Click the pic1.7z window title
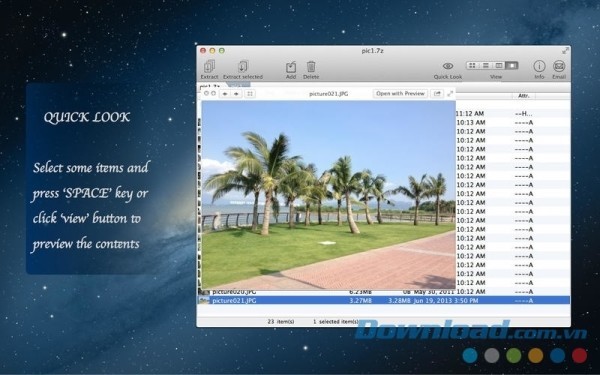Image resolution: width=600 pixels, height=375 pixels. click(x=372, y=51)
